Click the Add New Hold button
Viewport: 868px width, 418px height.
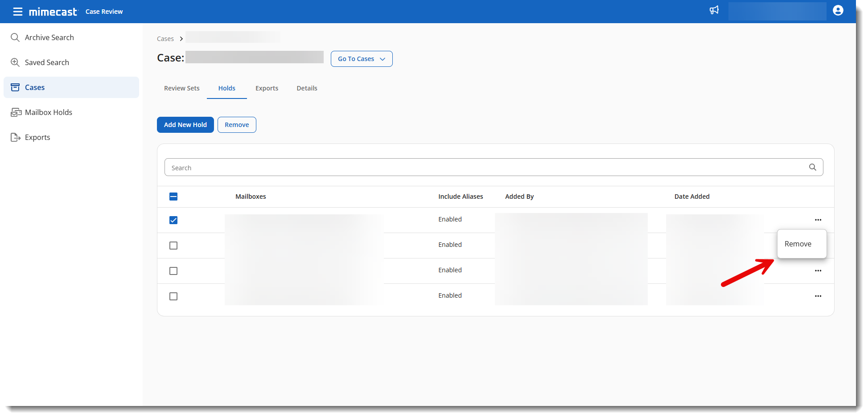(x=185, y=125)
